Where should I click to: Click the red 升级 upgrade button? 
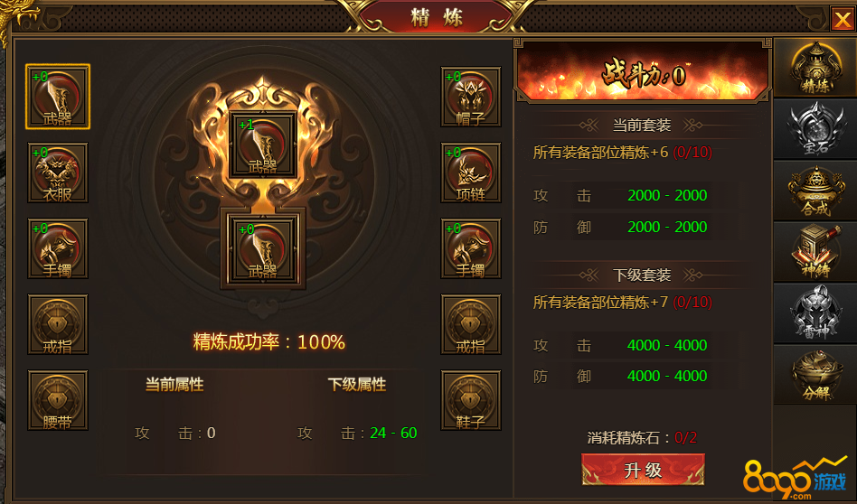pos(643,470)
